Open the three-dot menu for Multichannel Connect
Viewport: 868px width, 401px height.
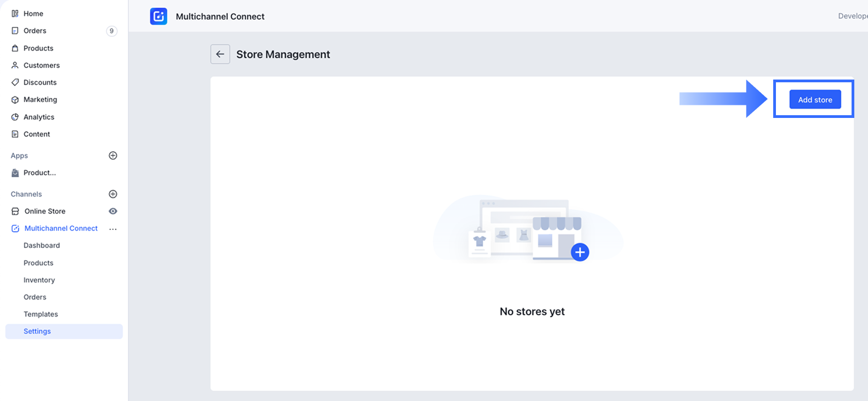(113, 229)
